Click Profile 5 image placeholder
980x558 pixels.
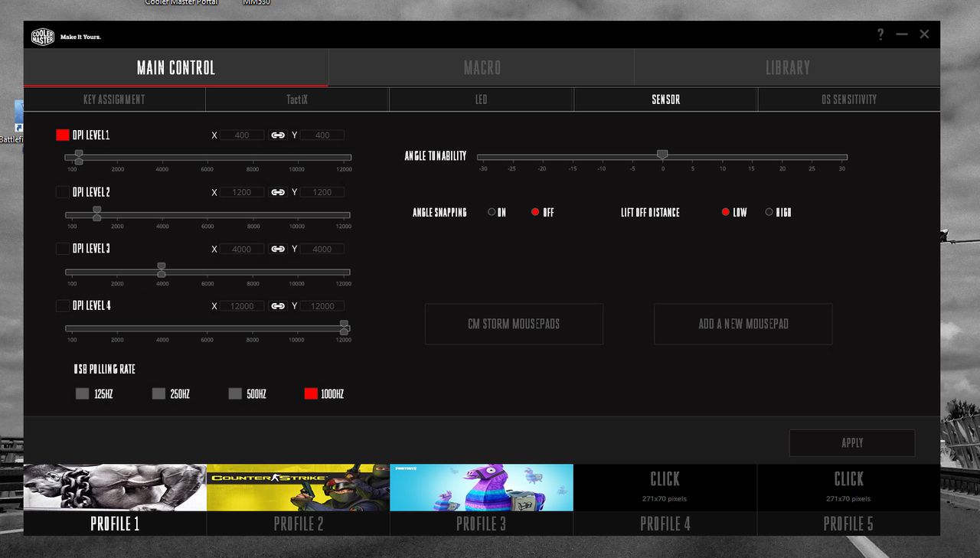(848, 487)
